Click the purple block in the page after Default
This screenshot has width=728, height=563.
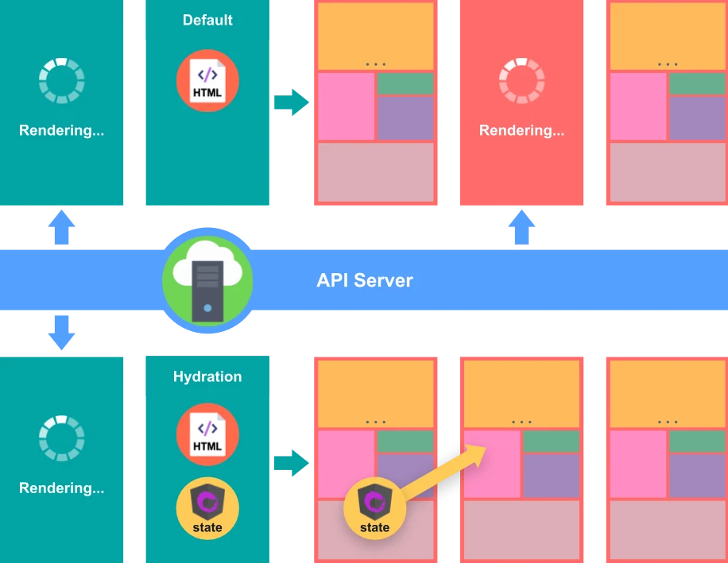click(x=405, y=118)
